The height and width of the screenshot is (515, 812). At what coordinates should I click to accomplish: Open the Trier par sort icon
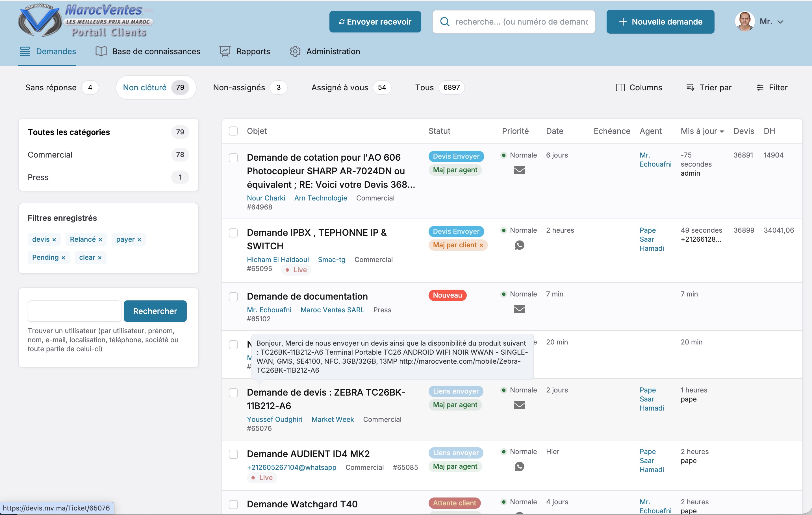690,88
